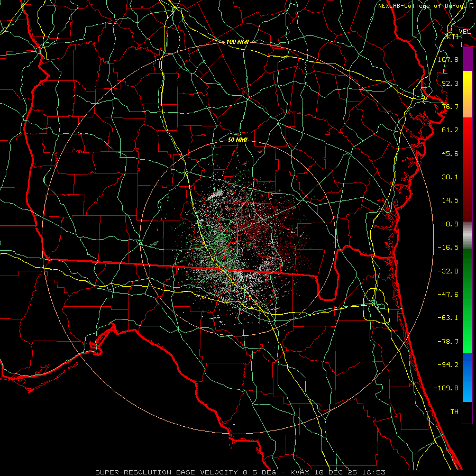Click the 76.7 legend value
This screenshot has width=476, height=476.
point(450,106)
